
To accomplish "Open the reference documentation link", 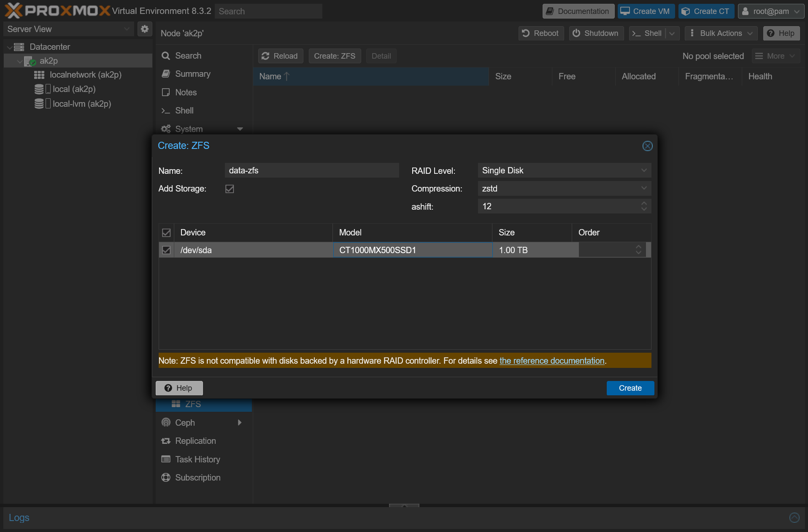I will pos(552,361).
